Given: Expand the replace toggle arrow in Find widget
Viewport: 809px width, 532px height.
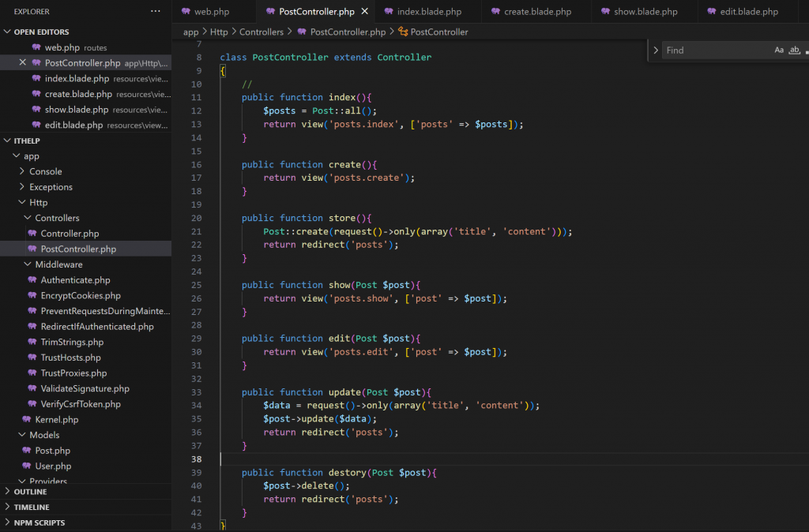Looking at the screenshot, I should [656, 50].
